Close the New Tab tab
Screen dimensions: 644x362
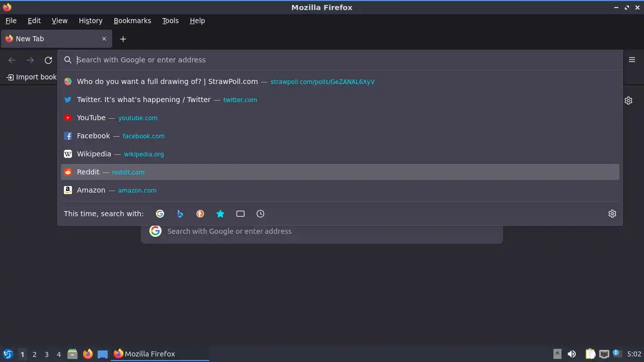(x=104, y=39)
